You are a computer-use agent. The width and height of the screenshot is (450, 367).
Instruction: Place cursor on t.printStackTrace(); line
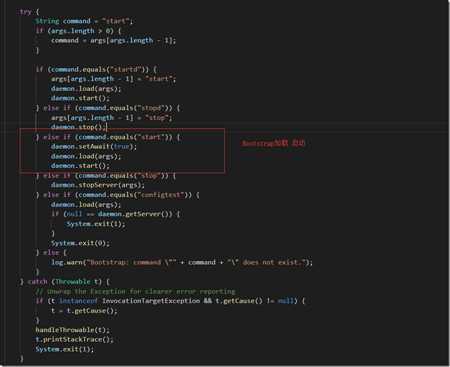(74, 340)
